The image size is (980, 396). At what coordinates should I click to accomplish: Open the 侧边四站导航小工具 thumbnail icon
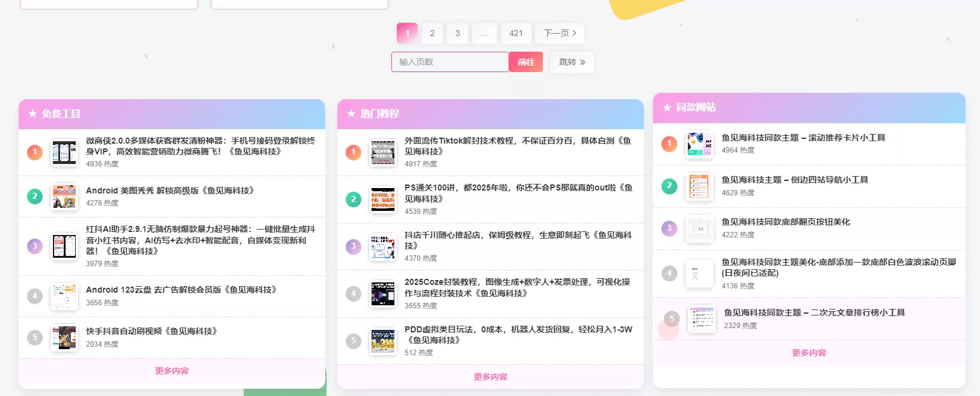point(700,186)
